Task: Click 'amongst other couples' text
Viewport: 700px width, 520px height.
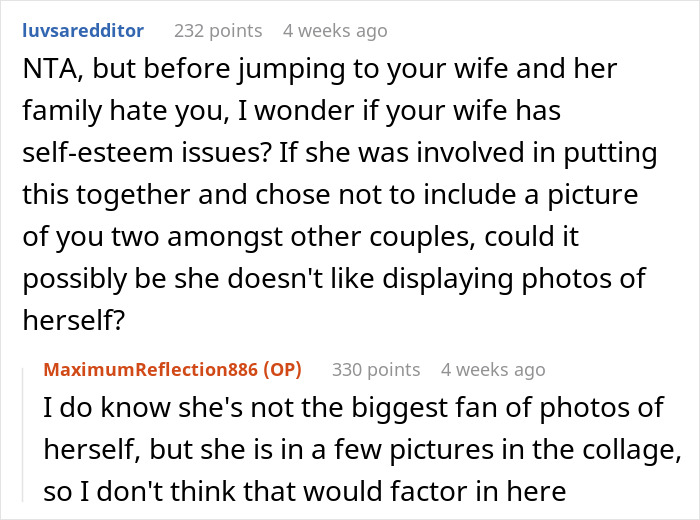Action: (x=321, y=237)
